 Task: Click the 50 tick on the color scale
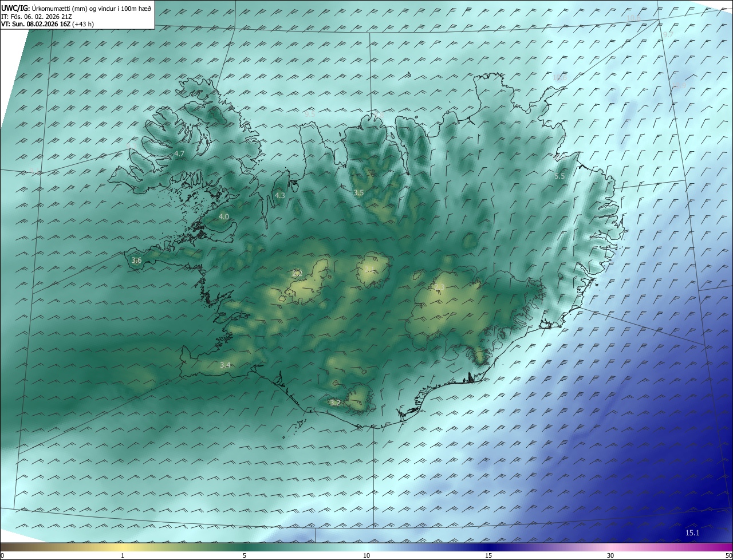coord(728,555)
